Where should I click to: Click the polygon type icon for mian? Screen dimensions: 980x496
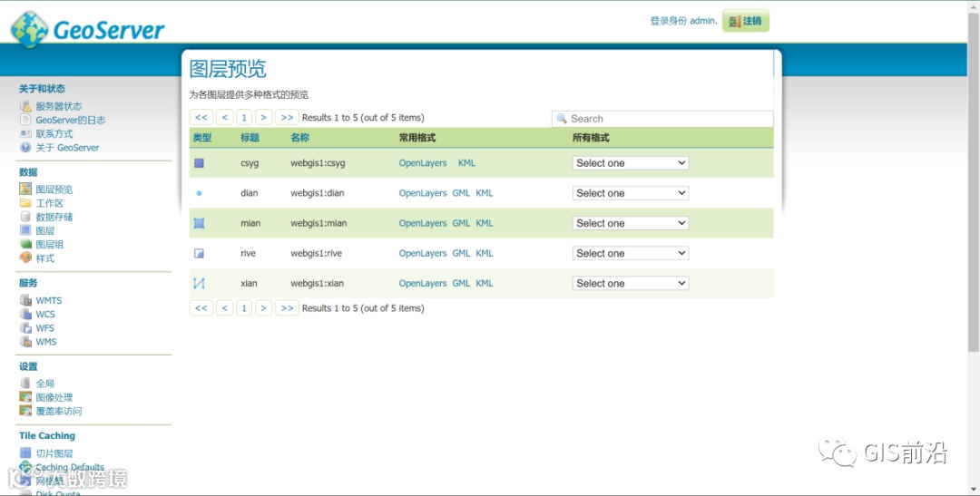[x=199, y=223]
